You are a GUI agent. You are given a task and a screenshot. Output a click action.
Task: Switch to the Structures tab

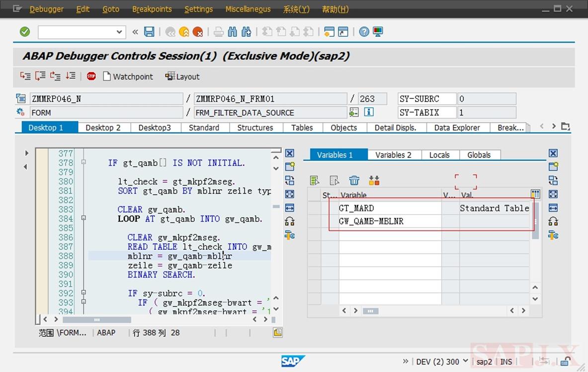click(255, 127)
